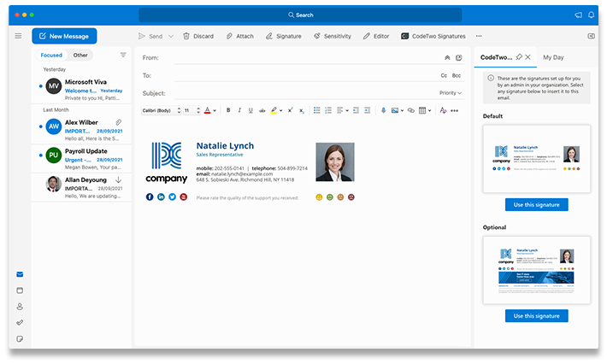The image size is (607, 364).
Task: Click Twitter icon in signature
Action: click(x=172, y=197)
